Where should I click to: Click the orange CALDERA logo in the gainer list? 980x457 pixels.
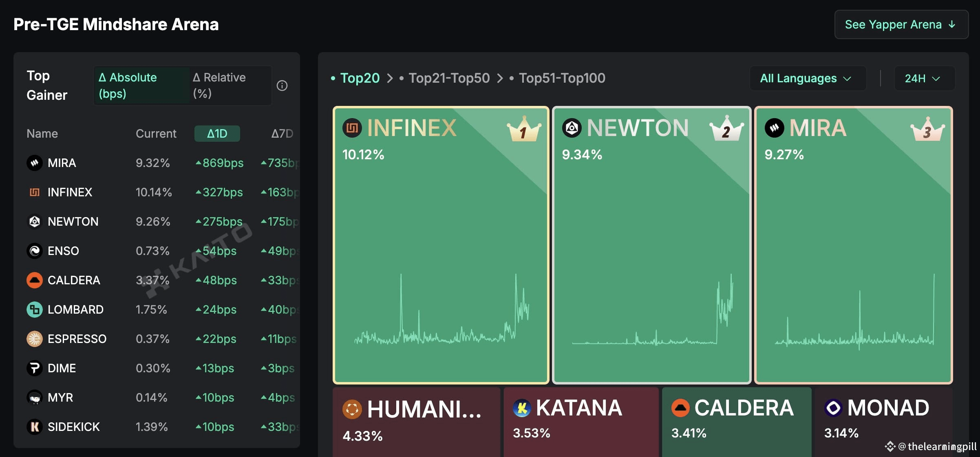click(x=35, y=280)
